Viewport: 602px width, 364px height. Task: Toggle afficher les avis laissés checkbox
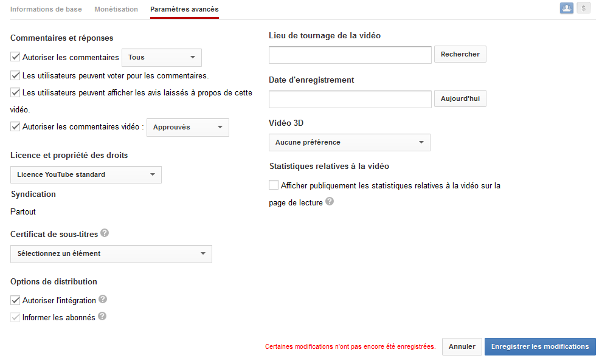tap(15, 92)
